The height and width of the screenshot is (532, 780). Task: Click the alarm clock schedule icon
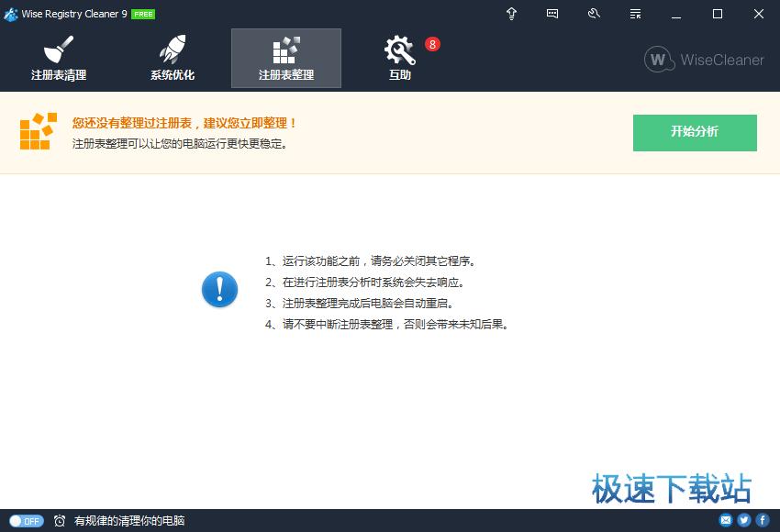(60, 521)
